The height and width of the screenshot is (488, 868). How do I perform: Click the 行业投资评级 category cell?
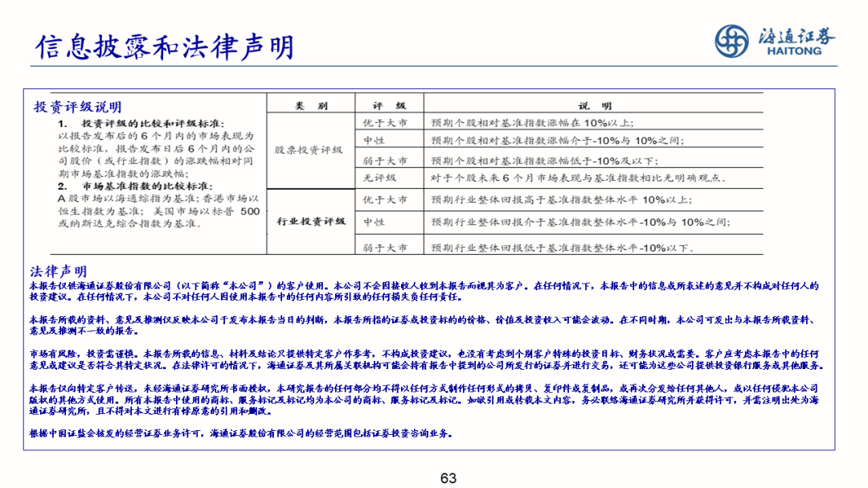pos(310,222)
